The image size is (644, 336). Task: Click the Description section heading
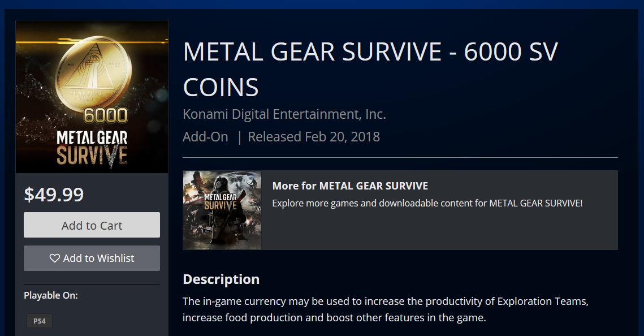[x=221, y=279]
